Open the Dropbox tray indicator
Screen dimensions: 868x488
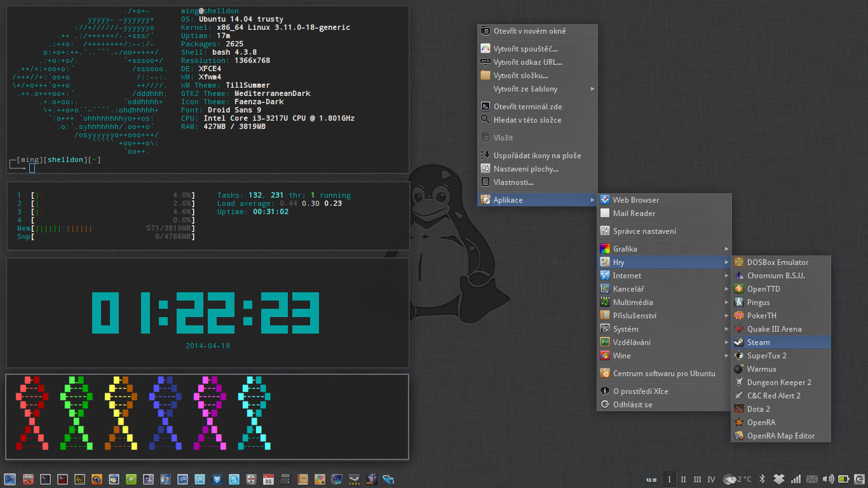pos(779,479)
